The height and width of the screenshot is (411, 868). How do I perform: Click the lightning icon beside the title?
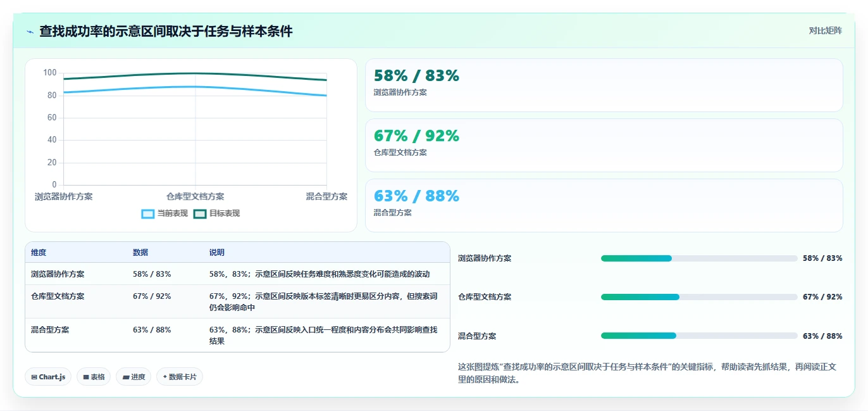click(30, 32)
